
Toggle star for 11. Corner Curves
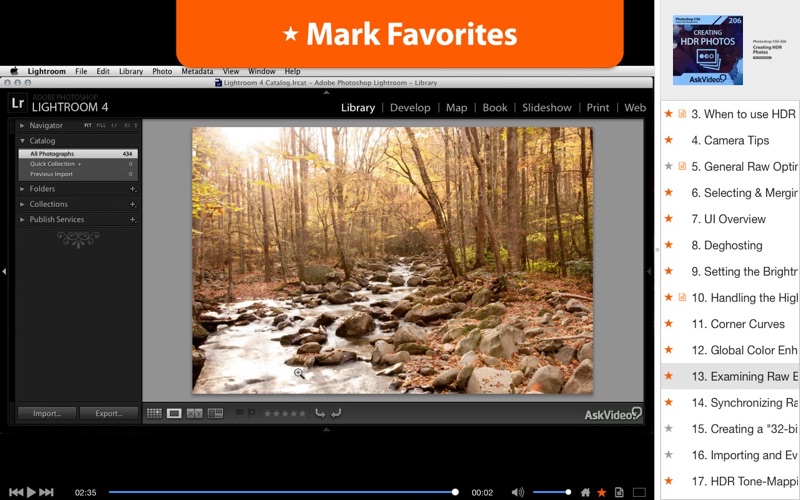[x=668, y=323]
